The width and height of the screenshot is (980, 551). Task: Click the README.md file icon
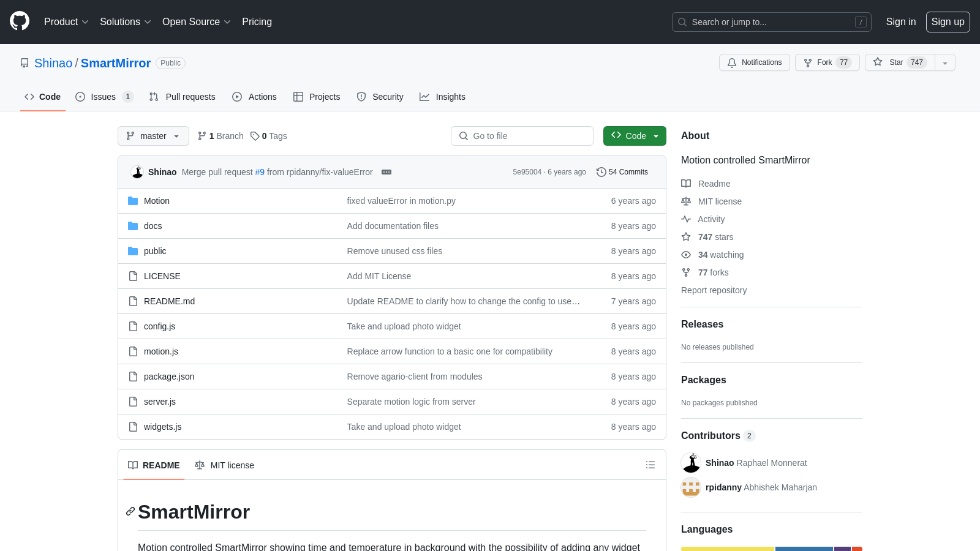coord(133,301)
